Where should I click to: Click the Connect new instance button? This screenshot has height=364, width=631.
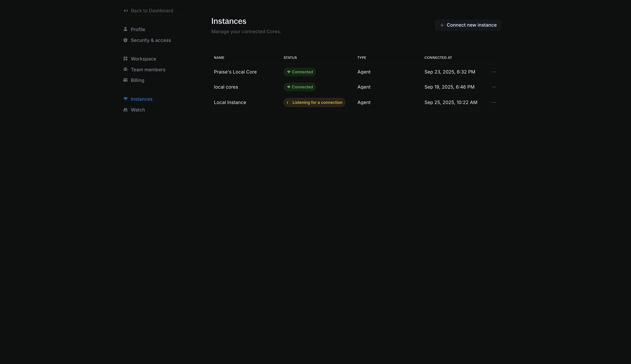click(468, 25)
